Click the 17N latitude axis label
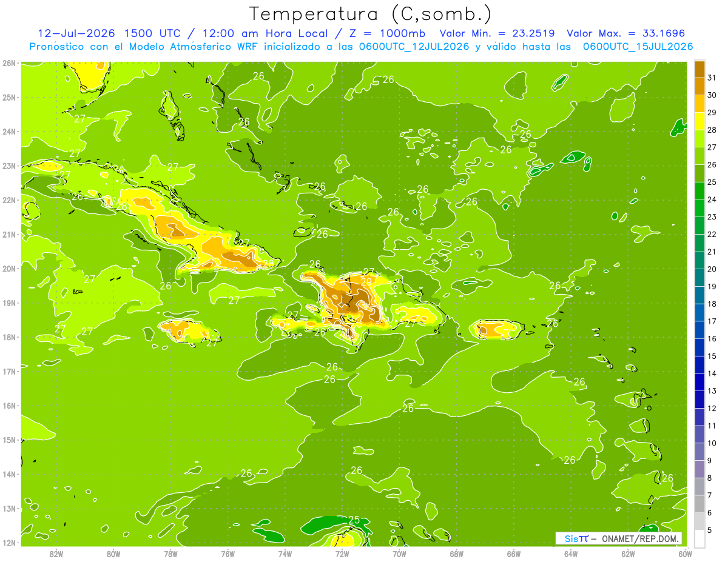 point(9,372)
